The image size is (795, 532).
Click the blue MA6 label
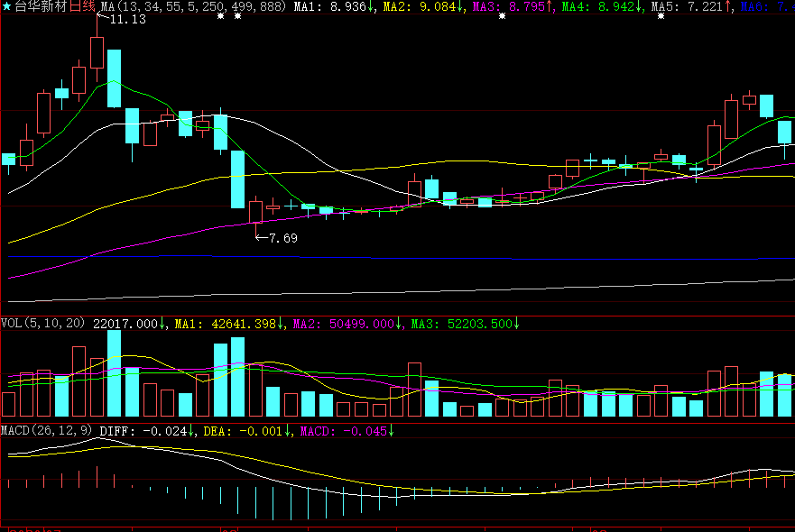tap(767, 6)
